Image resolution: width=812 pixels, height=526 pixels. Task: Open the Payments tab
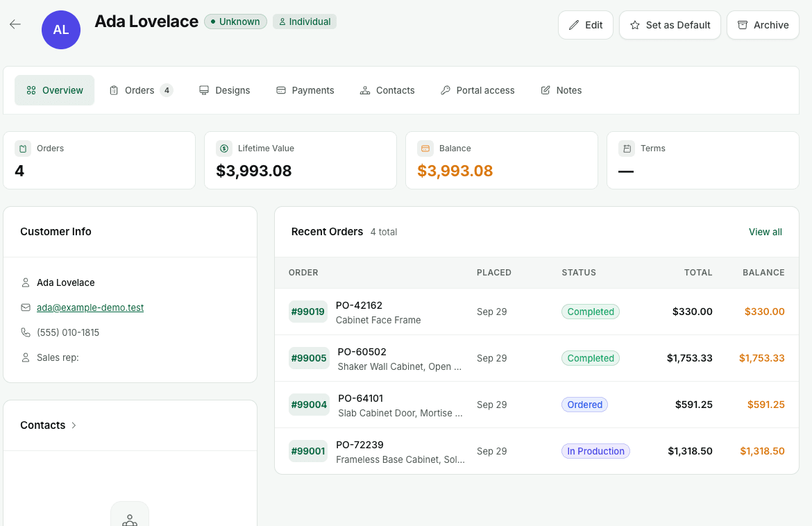pos(305,90)
